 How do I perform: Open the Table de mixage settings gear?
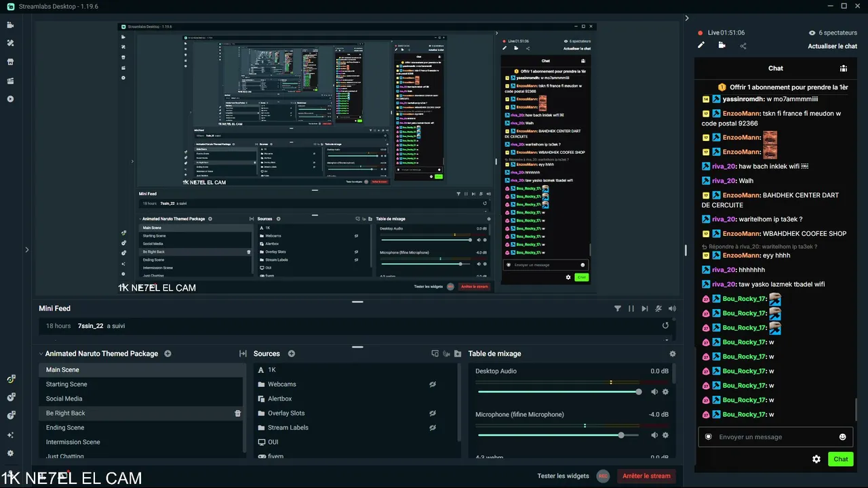coord(673,354)
